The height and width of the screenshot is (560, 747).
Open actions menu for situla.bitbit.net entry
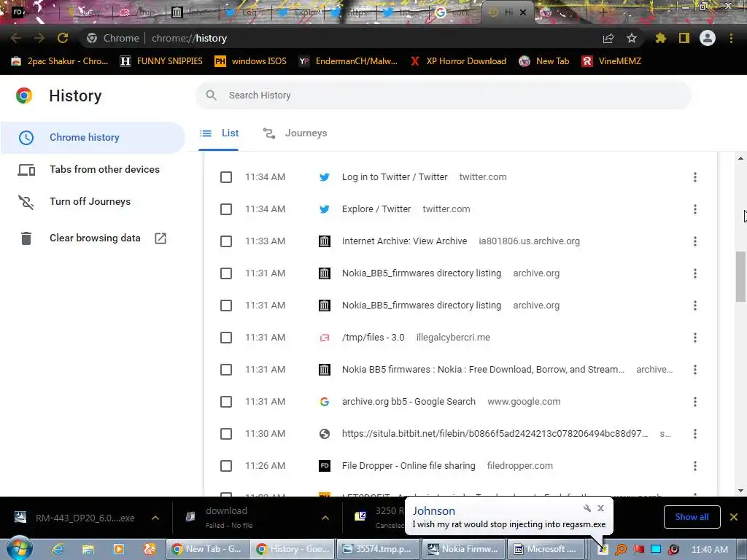[695, 434]
